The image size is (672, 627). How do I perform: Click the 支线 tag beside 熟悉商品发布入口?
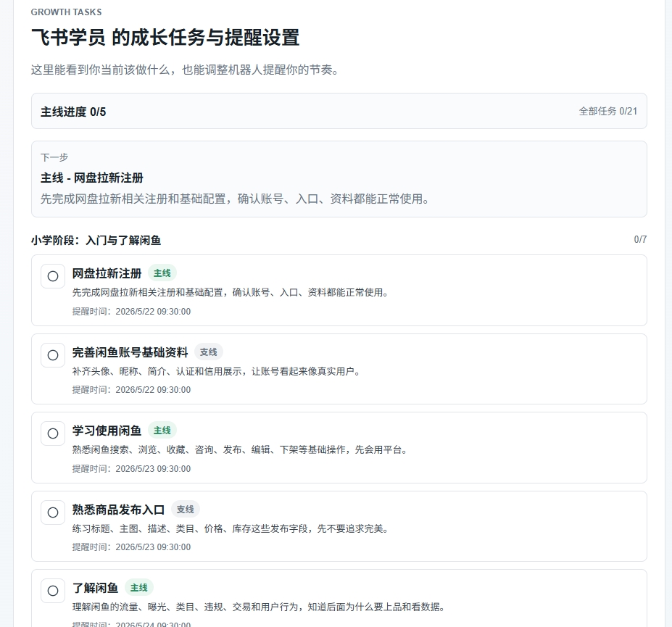[x=185, y=509]
